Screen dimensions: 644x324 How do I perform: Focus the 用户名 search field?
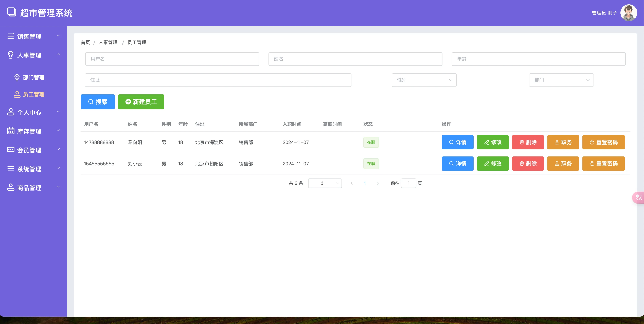pyautogui.click(x=172, y=59)
